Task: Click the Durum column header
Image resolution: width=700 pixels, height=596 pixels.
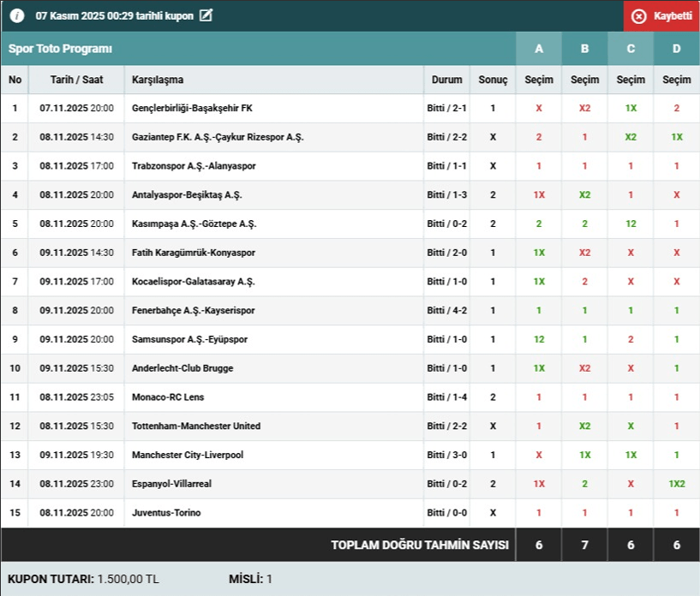Action: point(446,80)
